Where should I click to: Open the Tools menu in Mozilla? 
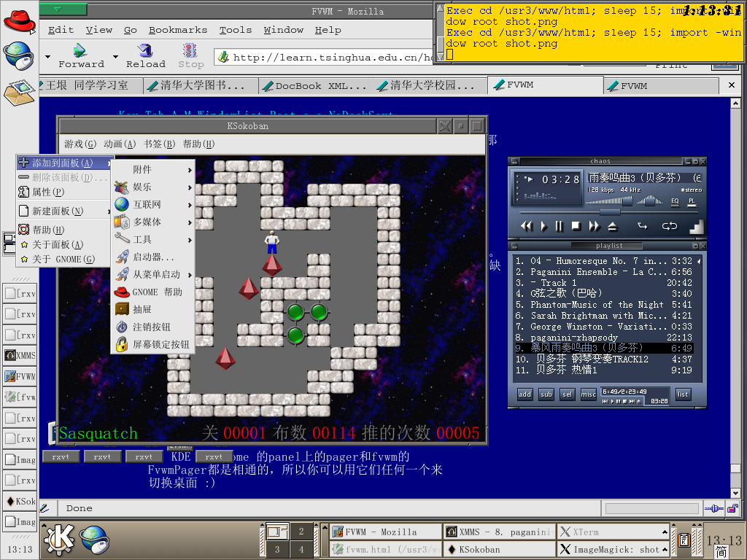tap(236, 30)
